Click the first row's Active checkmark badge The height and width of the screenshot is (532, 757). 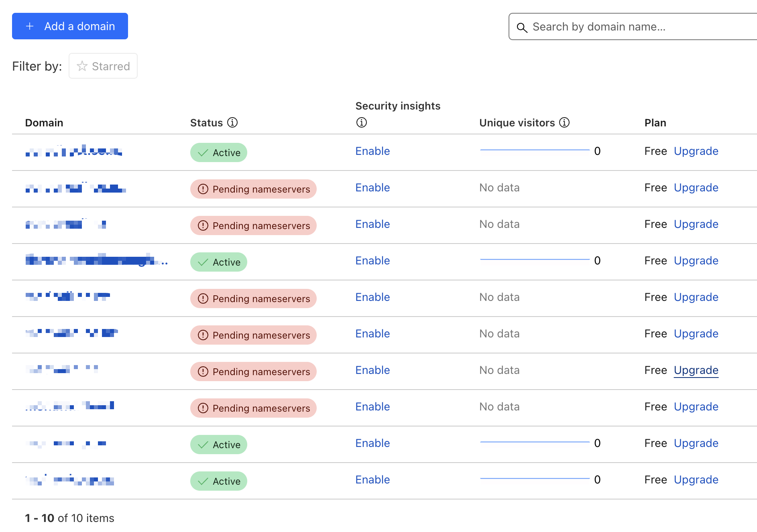[218, 152]
